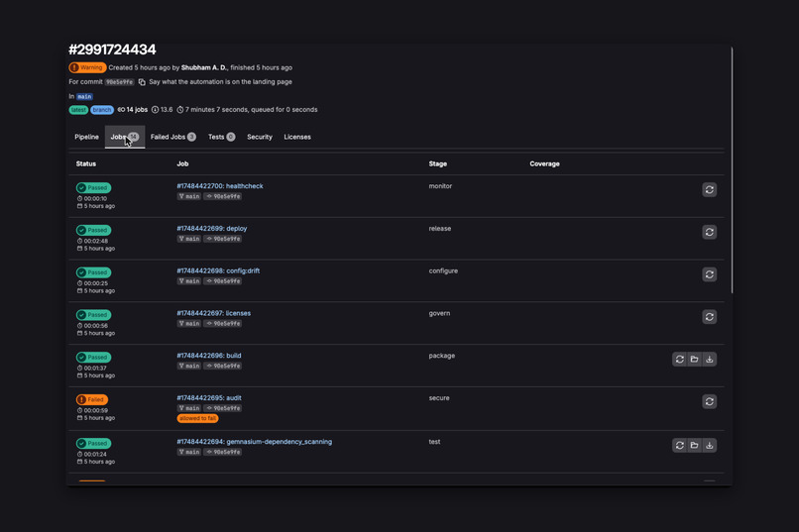799x532 pixels.
Task: Download artifacts of gemnasium-dependency_scanning job
Action: [x=710, y=446]
